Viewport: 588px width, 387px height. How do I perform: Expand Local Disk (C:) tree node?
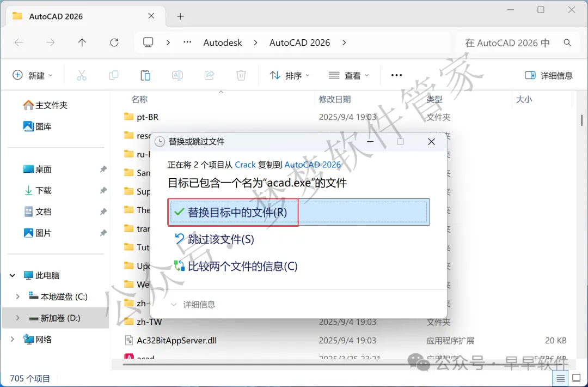(x=17, y=297)
